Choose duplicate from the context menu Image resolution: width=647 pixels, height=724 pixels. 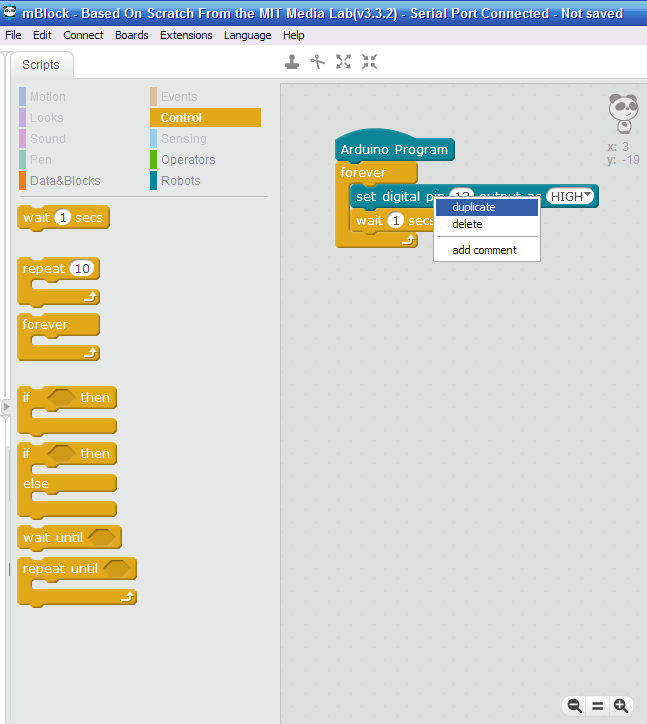pyautogui.click(x=487, y=207)
